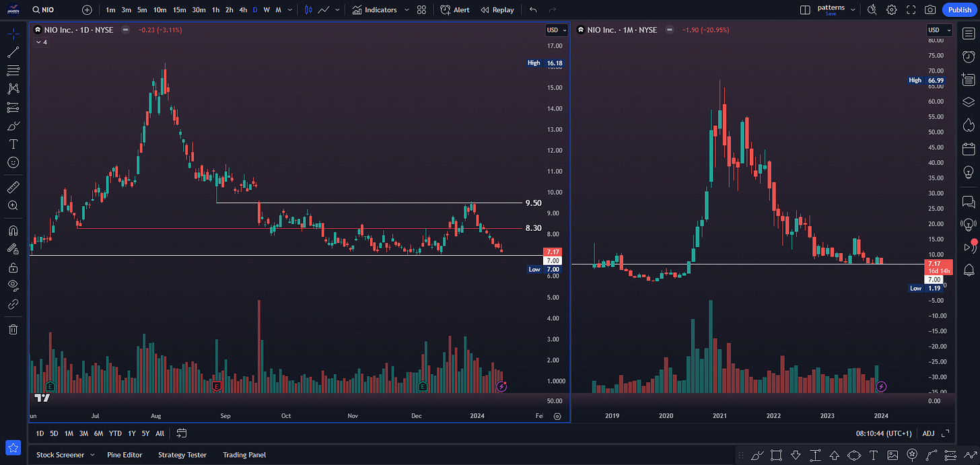Open the patterns drawing tools
The image size is (980, 465).
(13, 88)
